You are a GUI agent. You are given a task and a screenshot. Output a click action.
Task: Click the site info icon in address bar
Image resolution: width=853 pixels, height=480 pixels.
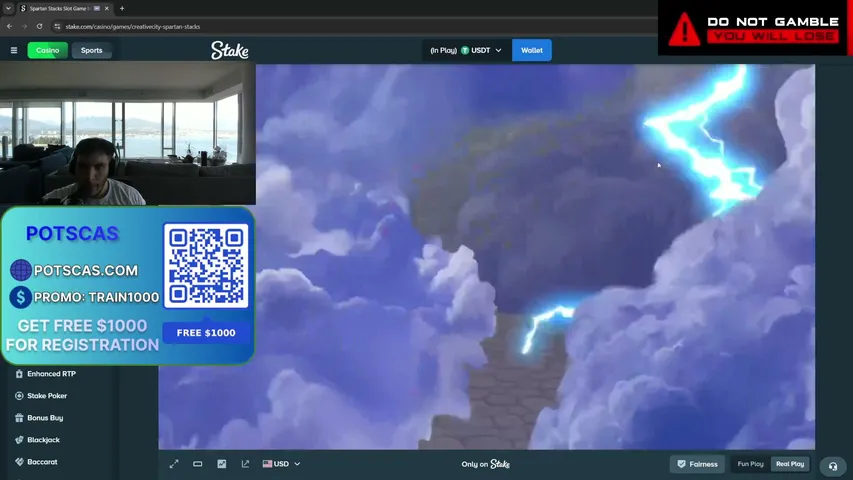click(57, 26)
